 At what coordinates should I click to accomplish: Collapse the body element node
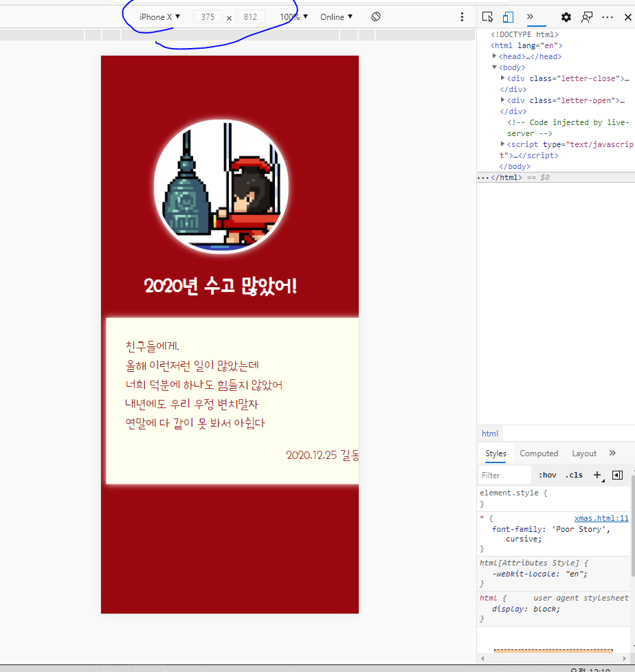coord(494,67)
